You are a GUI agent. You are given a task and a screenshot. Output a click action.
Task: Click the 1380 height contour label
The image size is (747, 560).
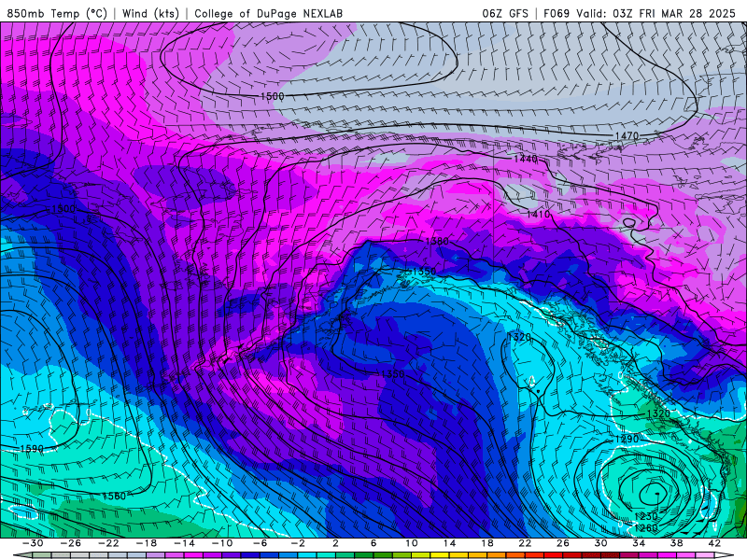pos(437,242)
